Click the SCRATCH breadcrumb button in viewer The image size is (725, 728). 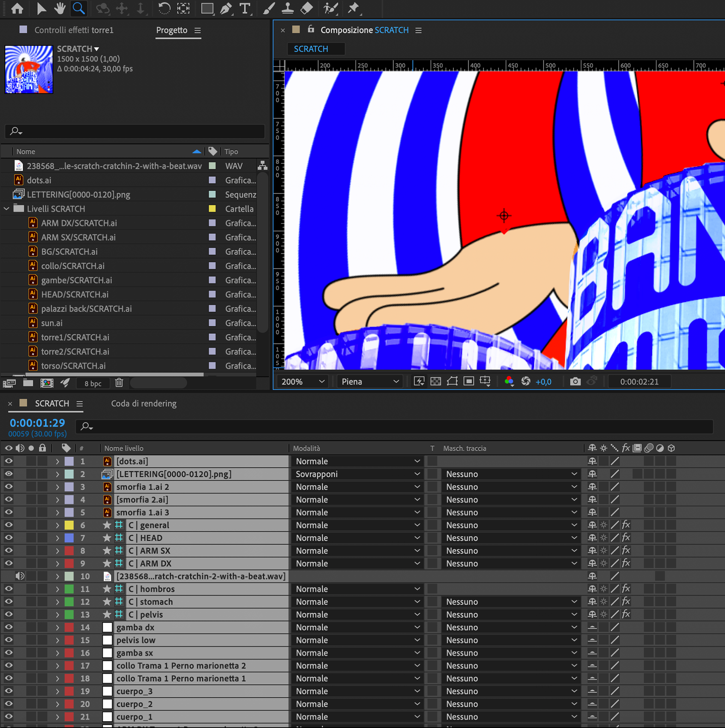tap(316, 49)
